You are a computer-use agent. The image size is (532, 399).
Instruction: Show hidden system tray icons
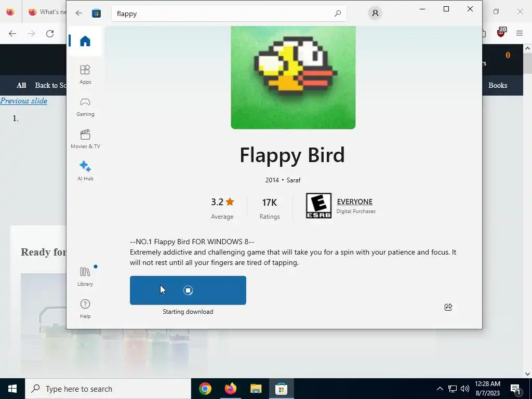440,389
